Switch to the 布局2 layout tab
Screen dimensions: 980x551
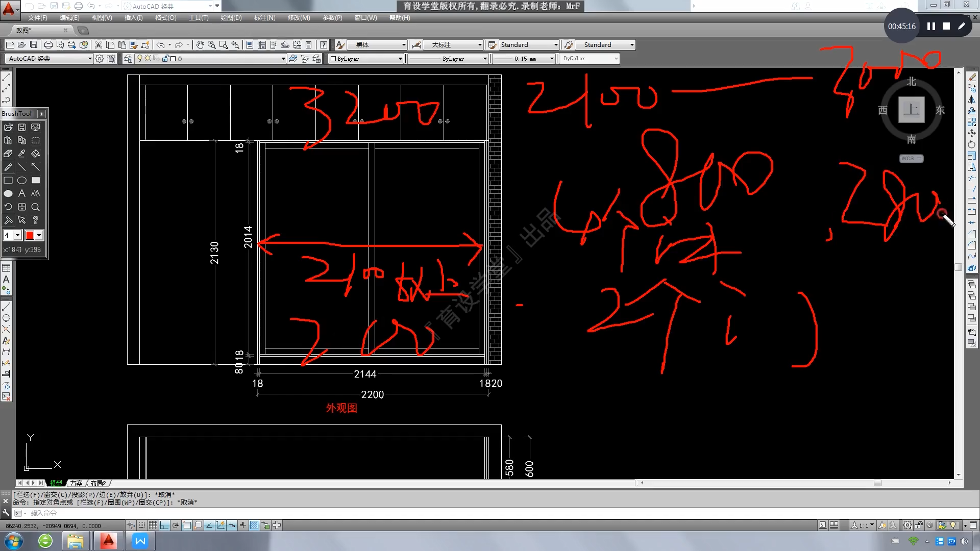click(99, 483)
